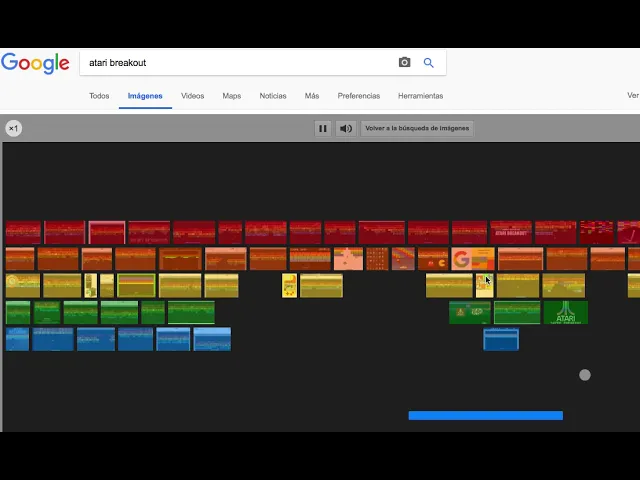Click the pink brick in the orange row
Image resolution: width=640 pixels, height=480 pixels.
pos(348,259)
